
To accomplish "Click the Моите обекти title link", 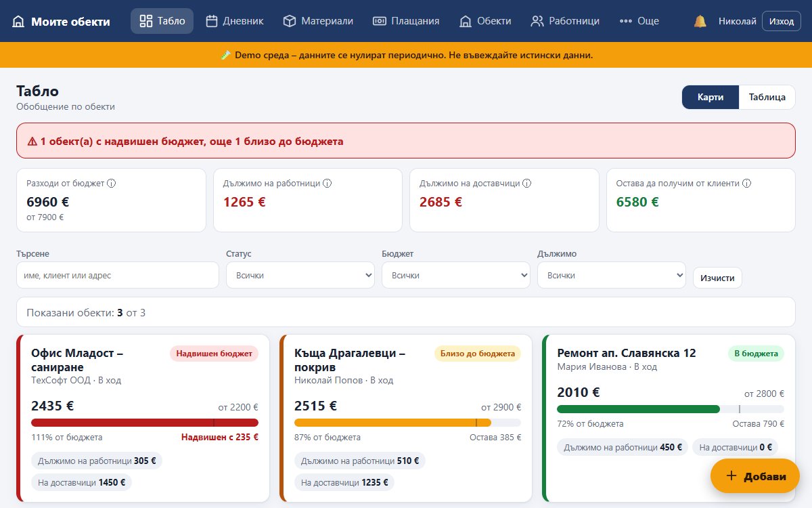I will tap(70, 21).
